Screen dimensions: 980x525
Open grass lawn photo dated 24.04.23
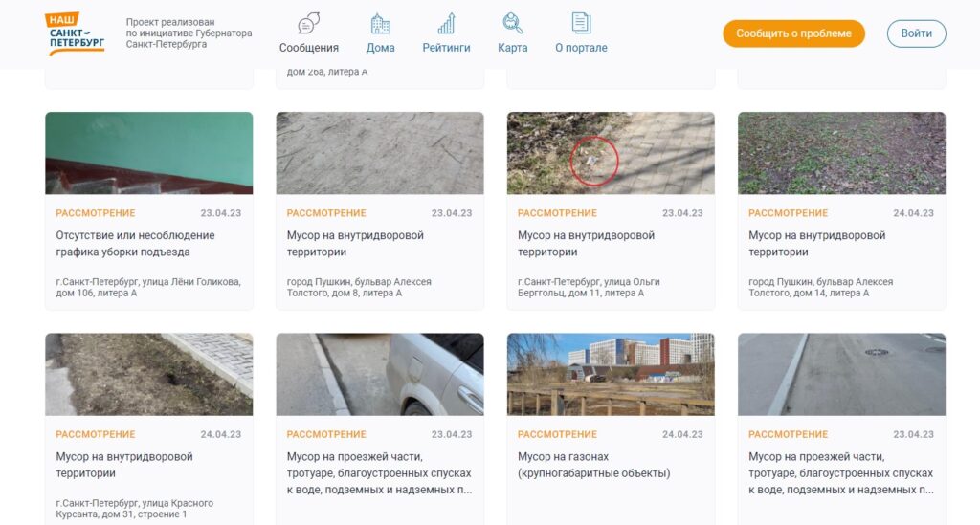tap(841, 153)
